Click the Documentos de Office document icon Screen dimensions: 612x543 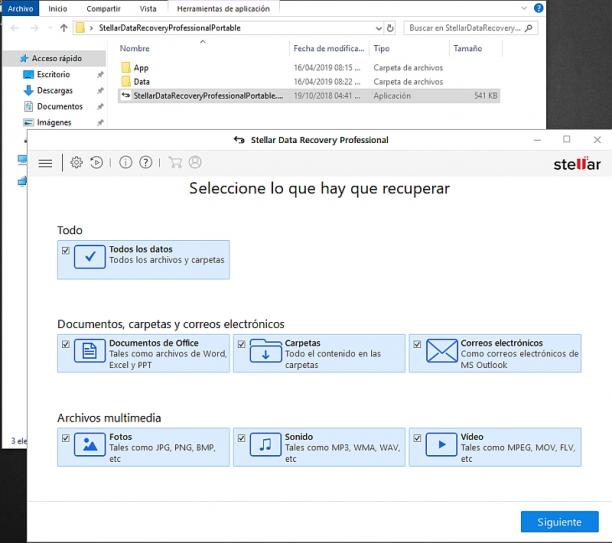[90, 351]
